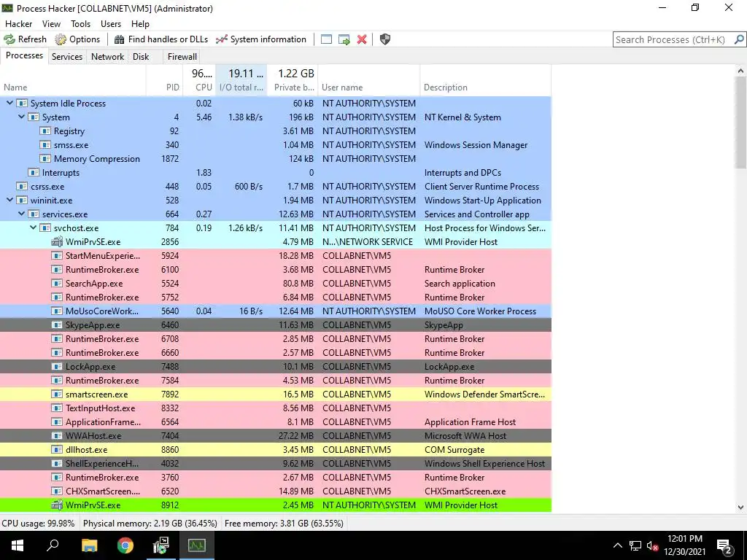Click the Memory Compression process icon
The height and width of the screenshot is (560, 747).
(x=45, y=158)
